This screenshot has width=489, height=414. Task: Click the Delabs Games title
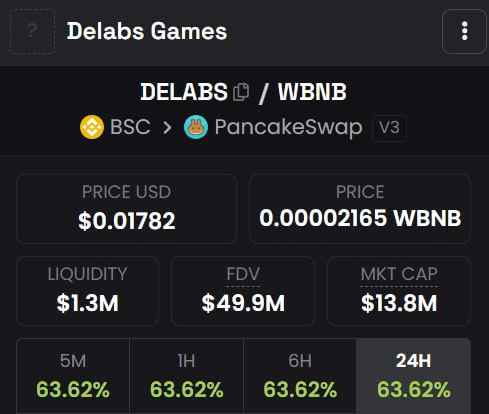(x=147, y=31)
